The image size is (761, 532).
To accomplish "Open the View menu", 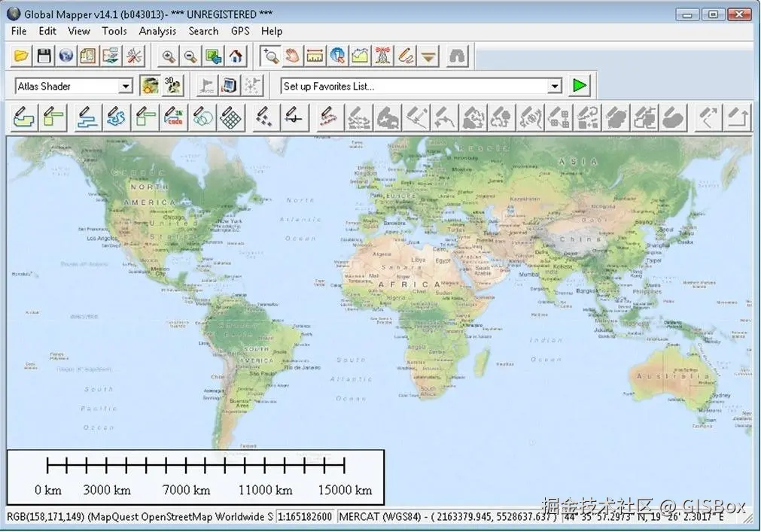I will coord(79,32).
